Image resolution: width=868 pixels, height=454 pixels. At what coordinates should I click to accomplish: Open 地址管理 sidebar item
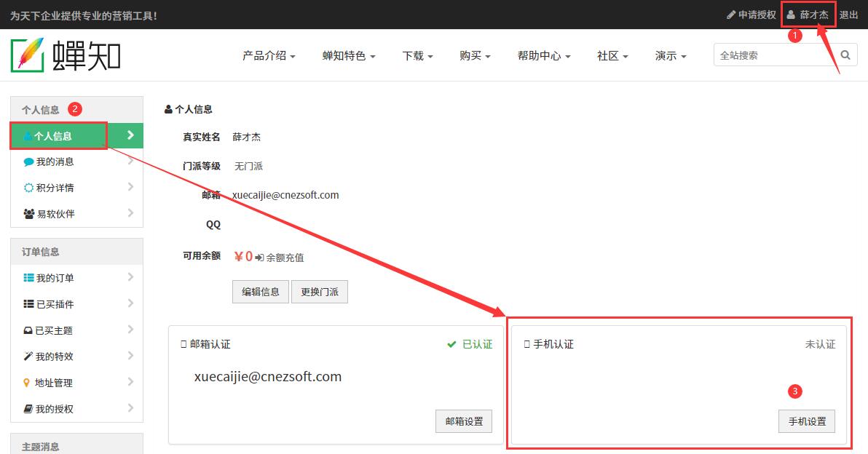77,382
